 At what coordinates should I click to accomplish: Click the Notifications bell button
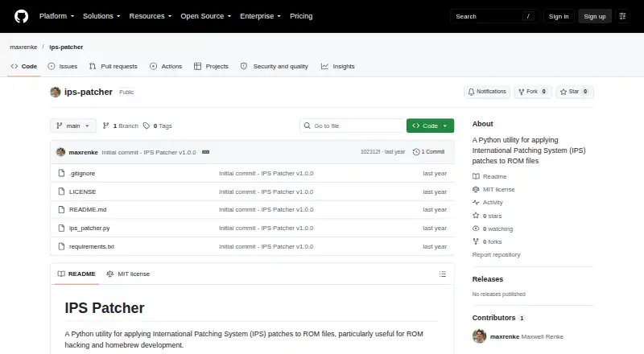(x=487, y=92)
